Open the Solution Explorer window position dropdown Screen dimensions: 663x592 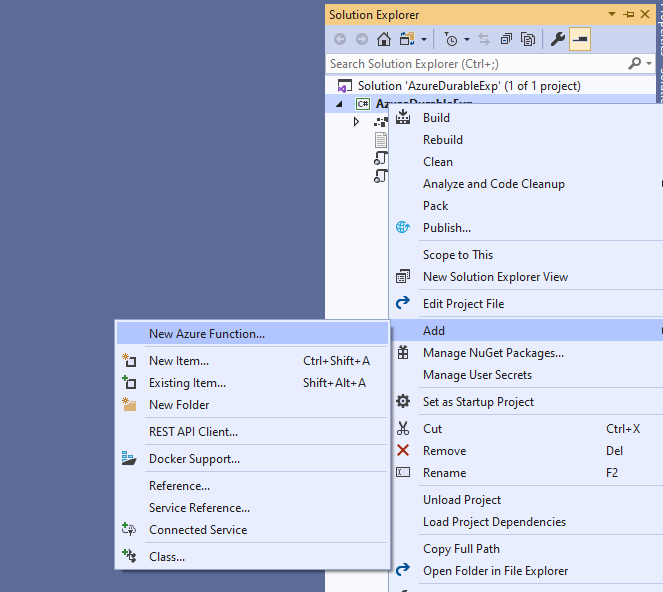tap(611, 14)
